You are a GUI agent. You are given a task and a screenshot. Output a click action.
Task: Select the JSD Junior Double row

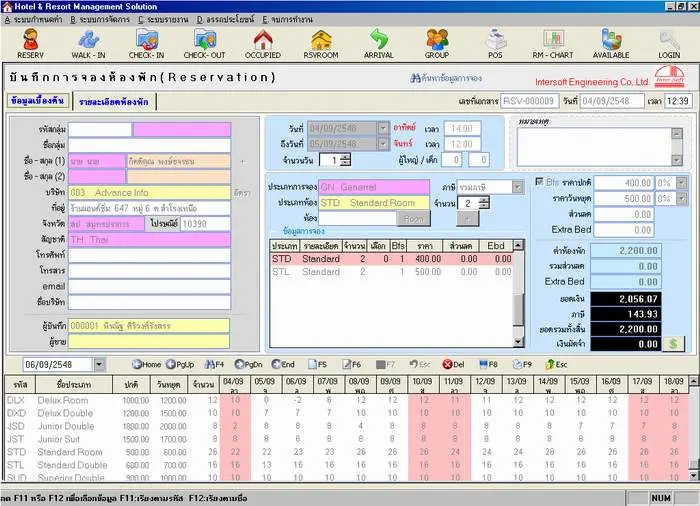346,426
